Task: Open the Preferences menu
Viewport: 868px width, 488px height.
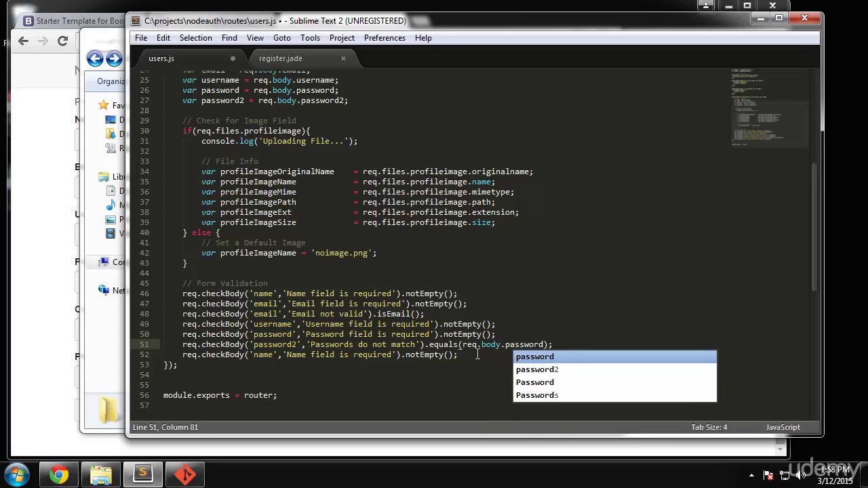Action: click(384, 38)
